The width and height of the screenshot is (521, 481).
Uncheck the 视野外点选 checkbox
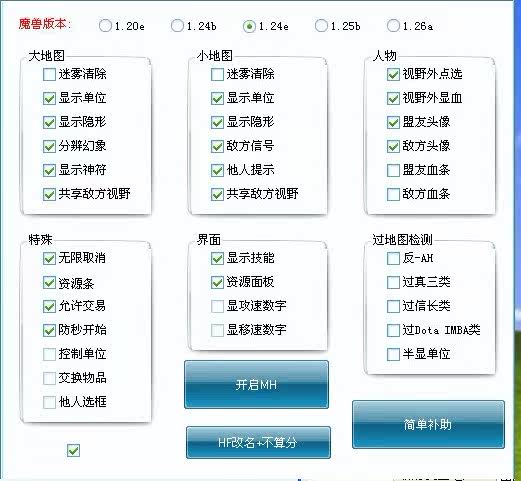coord(393,74)
